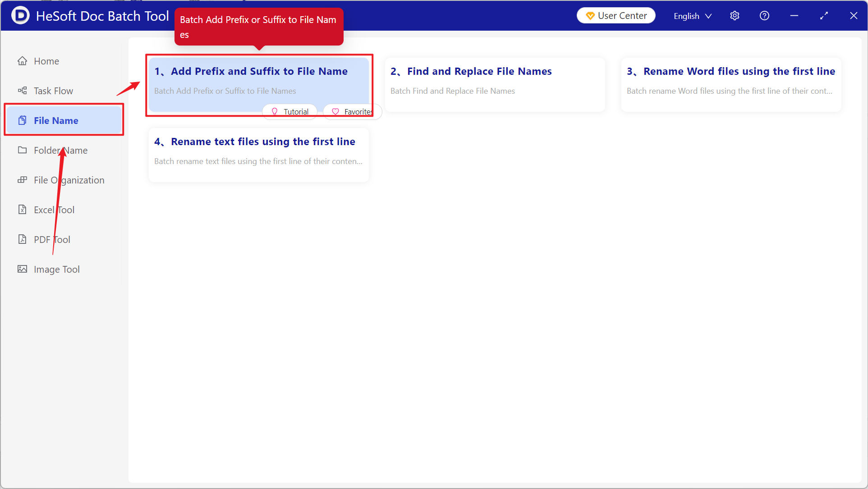Click the File Organization sidebar icon

[x=22, y=180]
